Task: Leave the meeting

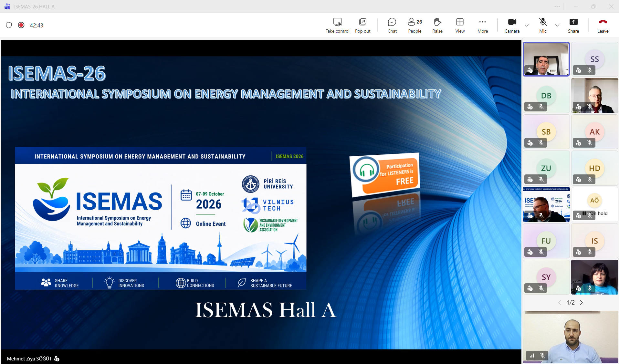Action: [x=603, y=25]
